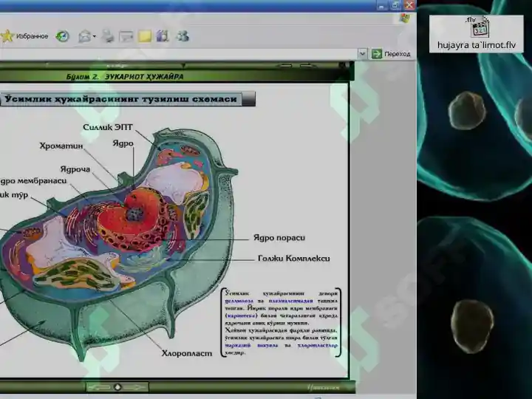The width and height of the screenshot is (532, 399).
Task: Open the Избранное favorites star
Action: click(x=7, y=36)
